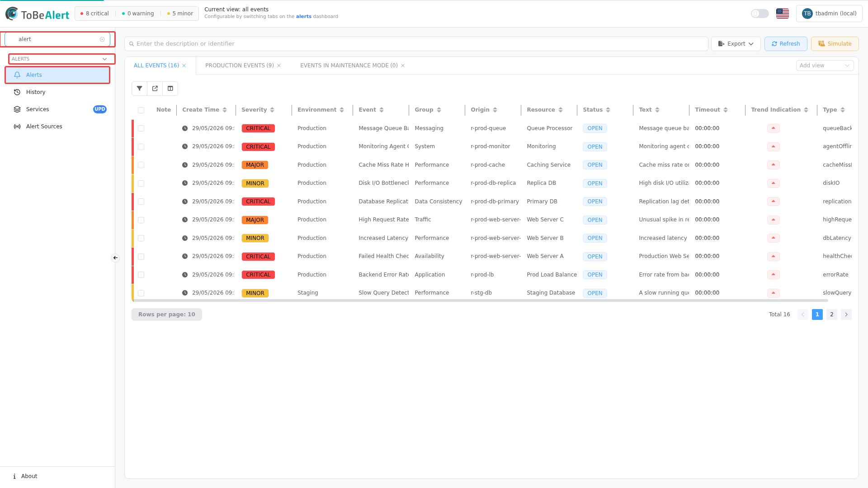Select the All Events (16) tab

pyautogui.click(x=156, y=66)
